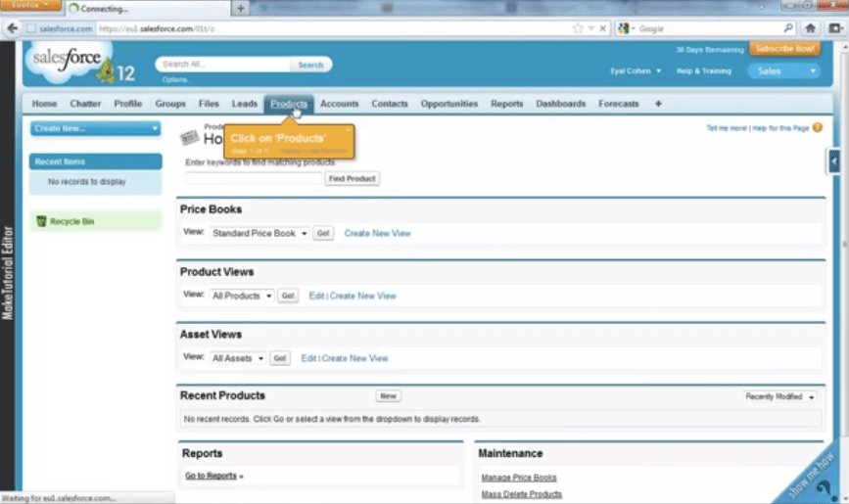Click the browser back arrow button

click(12, 28)
